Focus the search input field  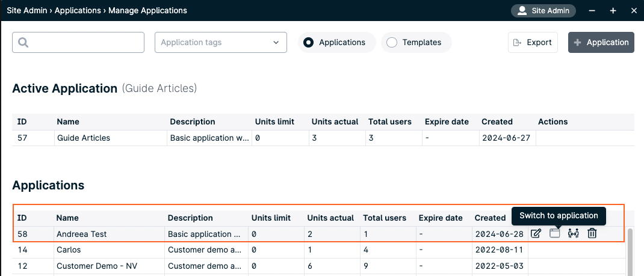coord(78,42)
